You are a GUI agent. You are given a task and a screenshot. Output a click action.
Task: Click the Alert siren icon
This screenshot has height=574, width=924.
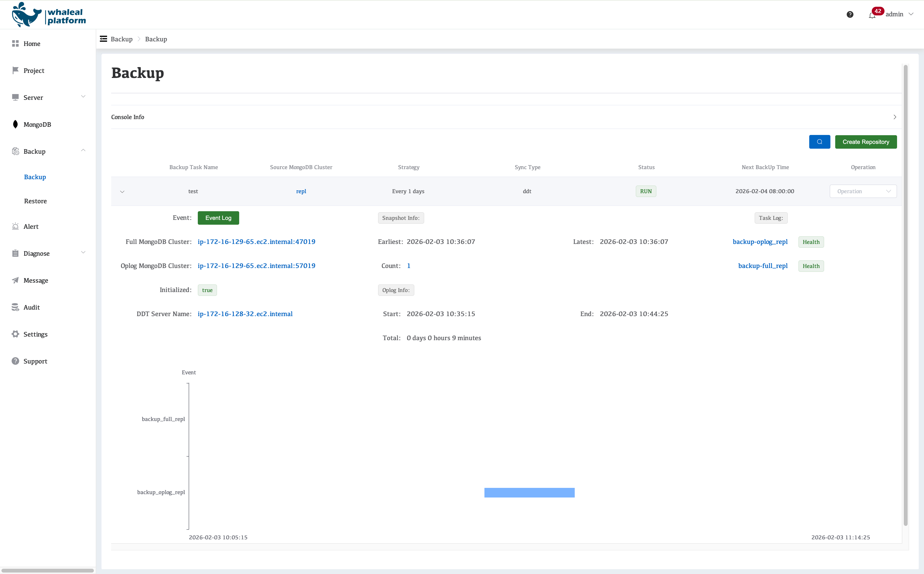(x=15, y=226)
